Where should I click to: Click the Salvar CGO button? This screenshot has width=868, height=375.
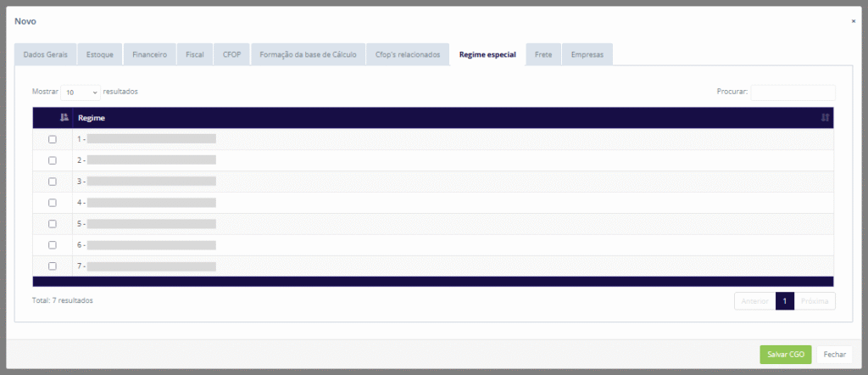point(785,355)
